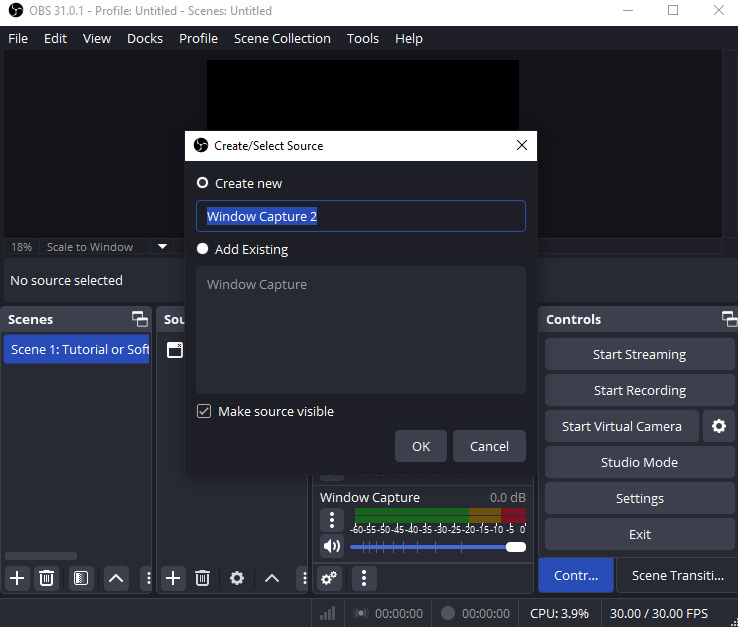738x627 pixels.
Task: Open the Help menu
Action: pos(409,39)
